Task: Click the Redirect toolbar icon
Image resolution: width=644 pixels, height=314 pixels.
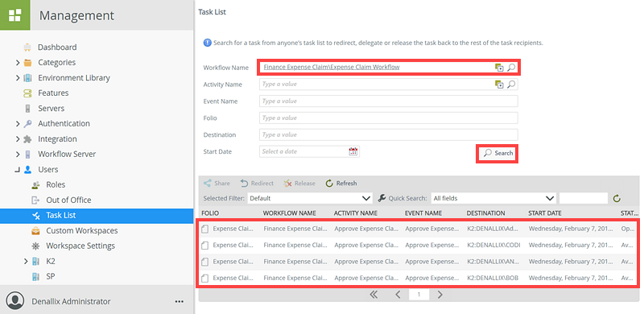Action: coord(245,184)
